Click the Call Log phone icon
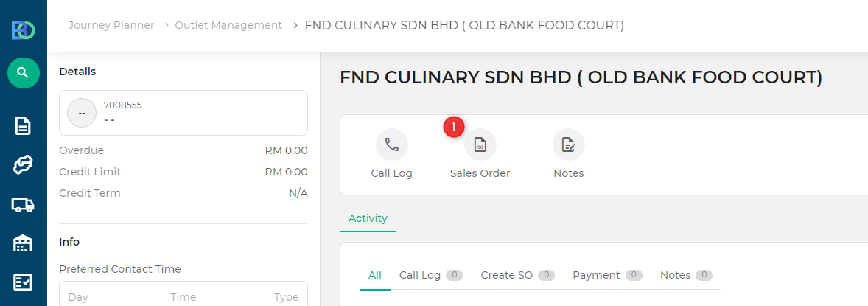This screenshot has height=306, width=868. pyautogui.click(x=392, y=145)
